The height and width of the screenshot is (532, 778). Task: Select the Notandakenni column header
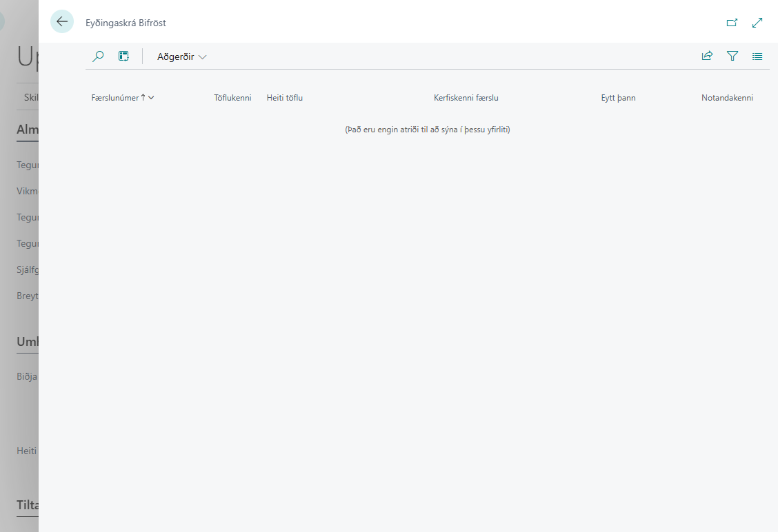pyautogui.click(x=727, y=98)
